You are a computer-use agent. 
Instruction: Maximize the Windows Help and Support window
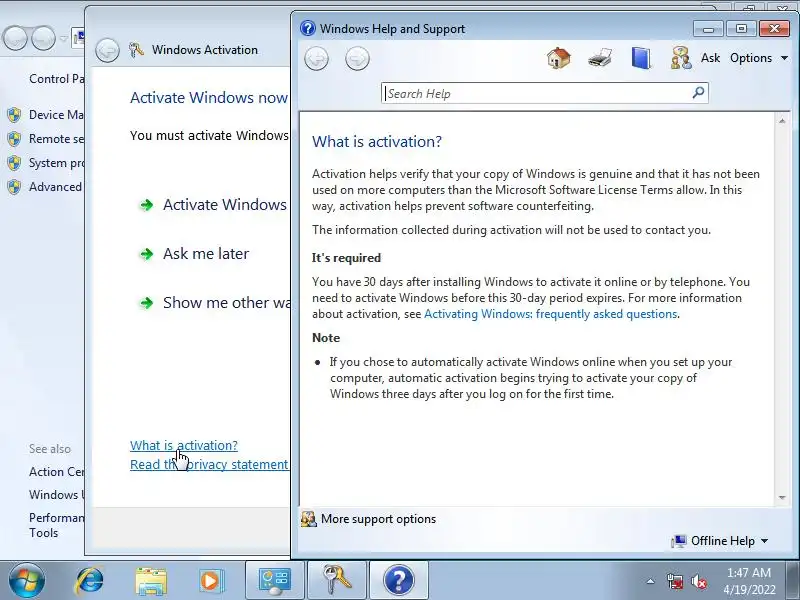(x=741, y=29)
